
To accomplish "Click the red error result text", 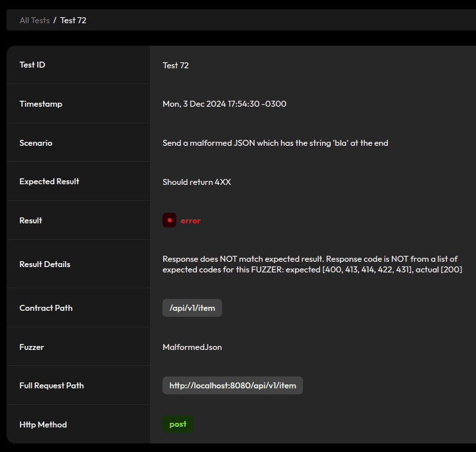I will [x=190, y=221].
